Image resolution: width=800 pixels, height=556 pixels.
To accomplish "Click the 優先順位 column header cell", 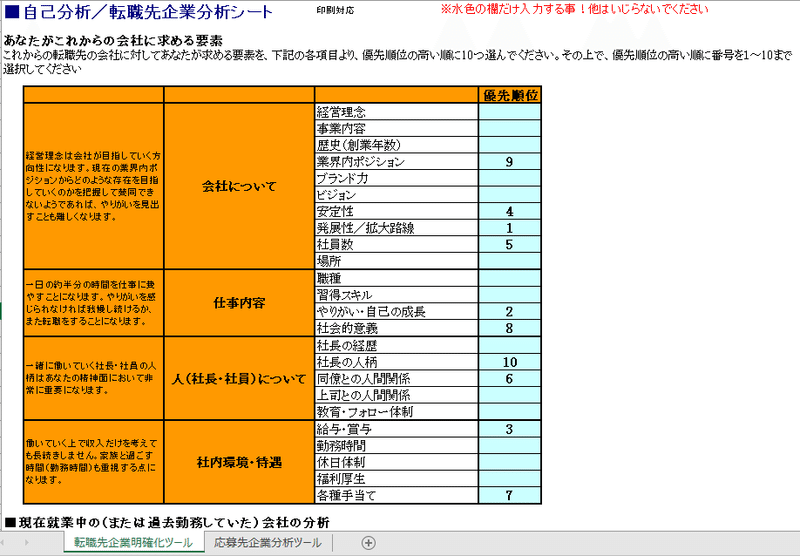I will click(x=510, y=95).
